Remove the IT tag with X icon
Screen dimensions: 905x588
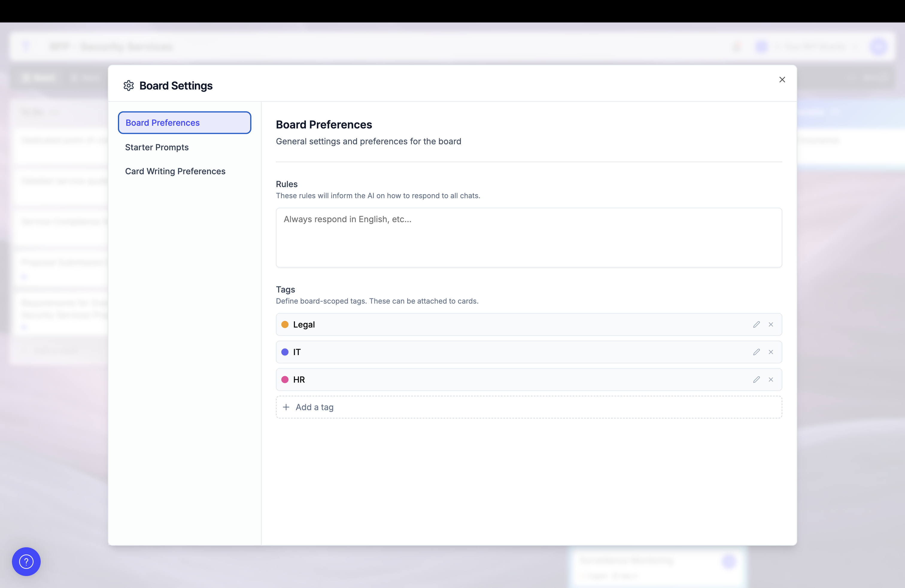pyautogui.click(x=771, y=352)
